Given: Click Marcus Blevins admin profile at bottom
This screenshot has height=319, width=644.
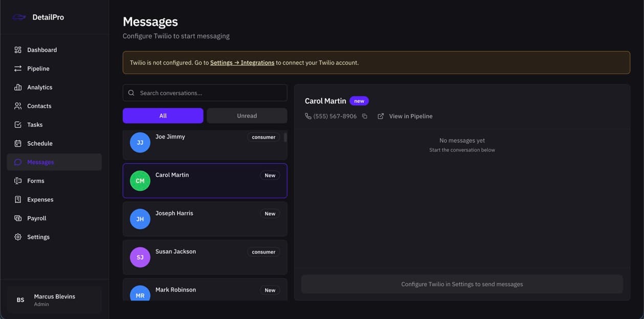Looking at the screenshot, I should click(54, 300).
